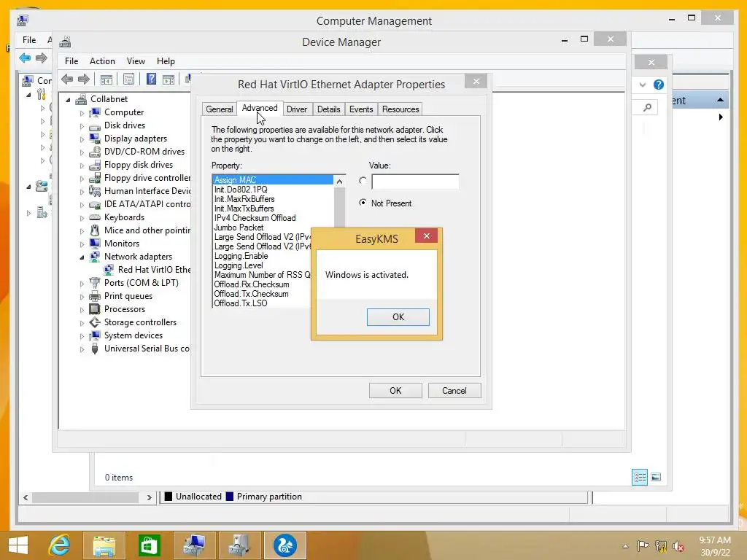The width and height of the screenshot is (747, 560).
Task: Click show/hide console tree icon in Device Manager
Action: tap(107, 79)
